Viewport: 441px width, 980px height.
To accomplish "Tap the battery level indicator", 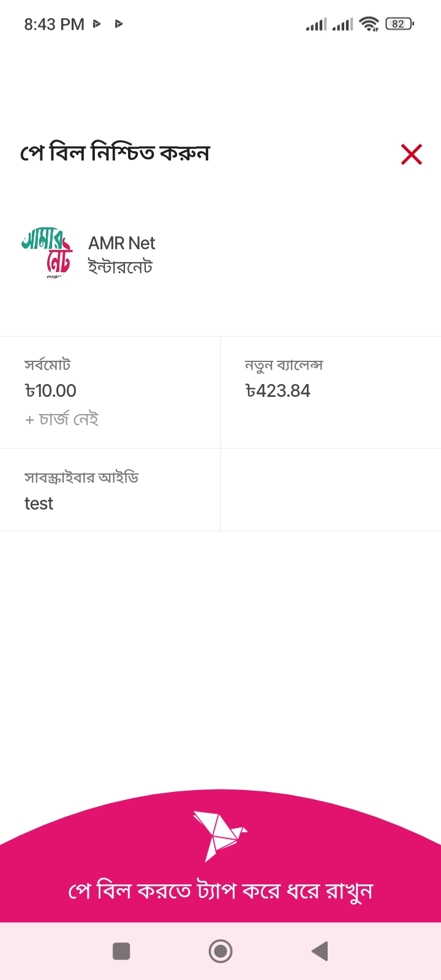I will tap(399, 24).
